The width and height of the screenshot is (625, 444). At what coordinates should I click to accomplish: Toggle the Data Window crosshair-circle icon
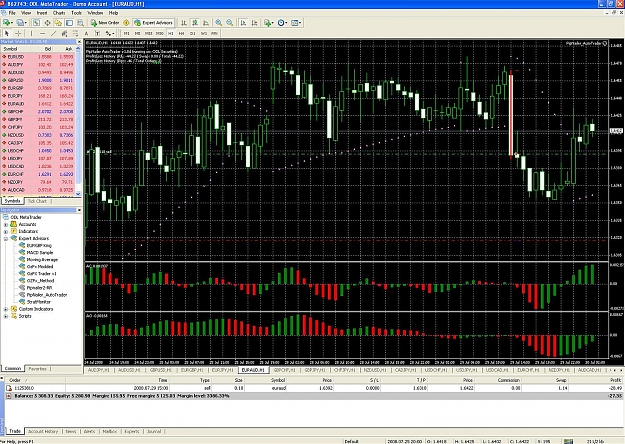[x=47, y=23]
